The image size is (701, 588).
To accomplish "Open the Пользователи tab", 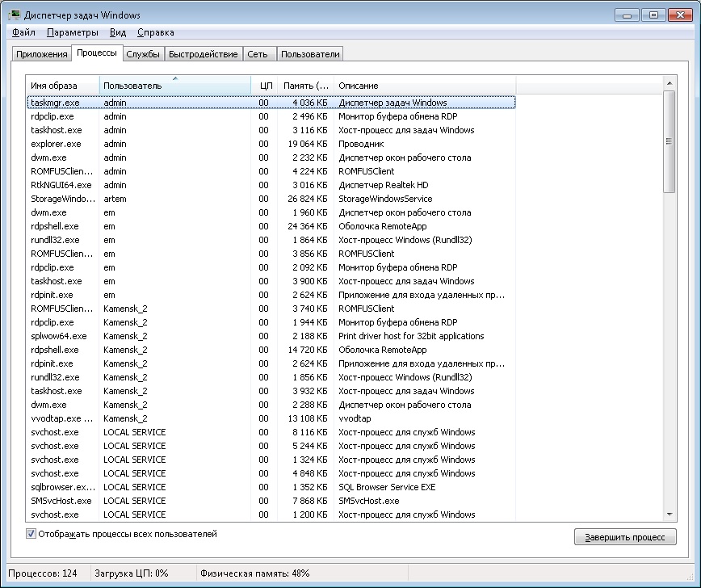I will (x=310, y=54).
